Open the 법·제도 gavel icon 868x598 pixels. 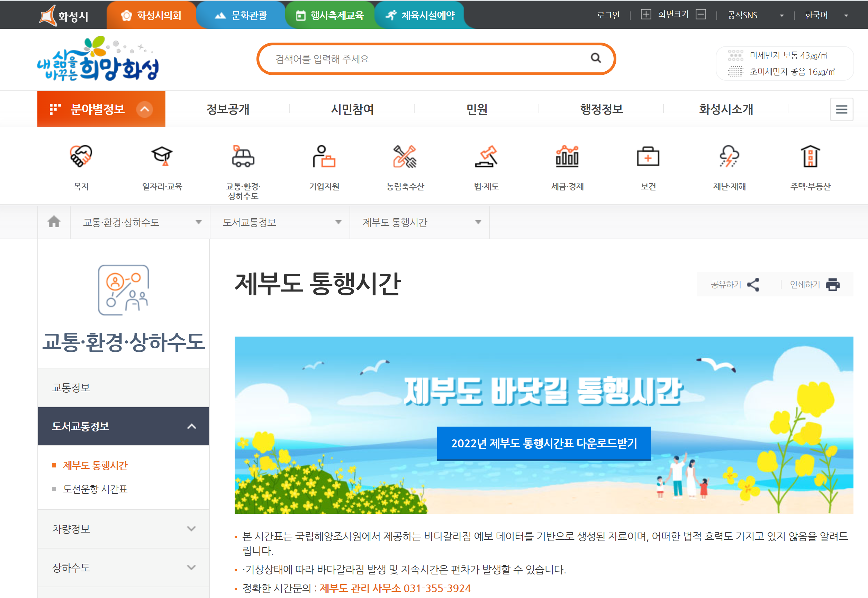pyautogui.click(x=486, y=156)
